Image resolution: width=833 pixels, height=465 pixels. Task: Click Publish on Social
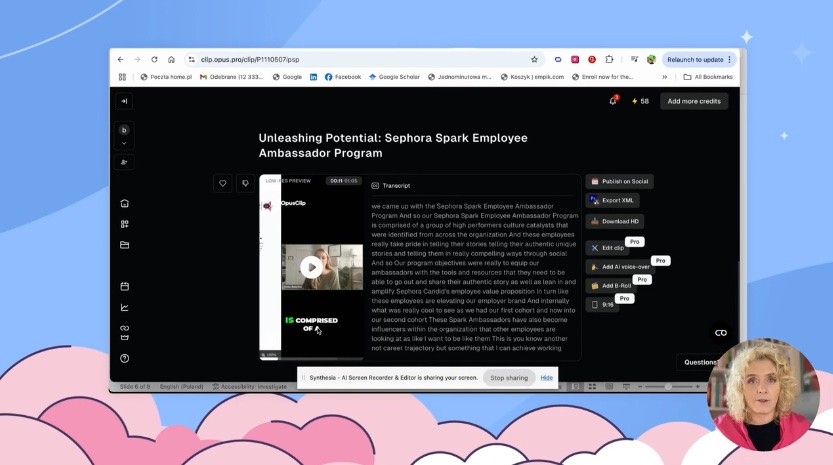pos(619,182)
